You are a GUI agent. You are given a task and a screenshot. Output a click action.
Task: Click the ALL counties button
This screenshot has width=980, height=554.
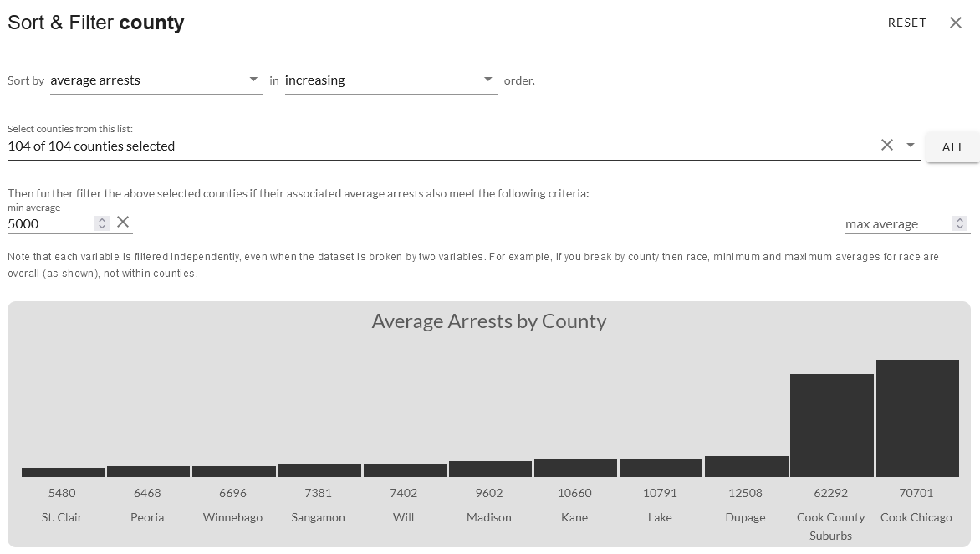click(952, 147)
